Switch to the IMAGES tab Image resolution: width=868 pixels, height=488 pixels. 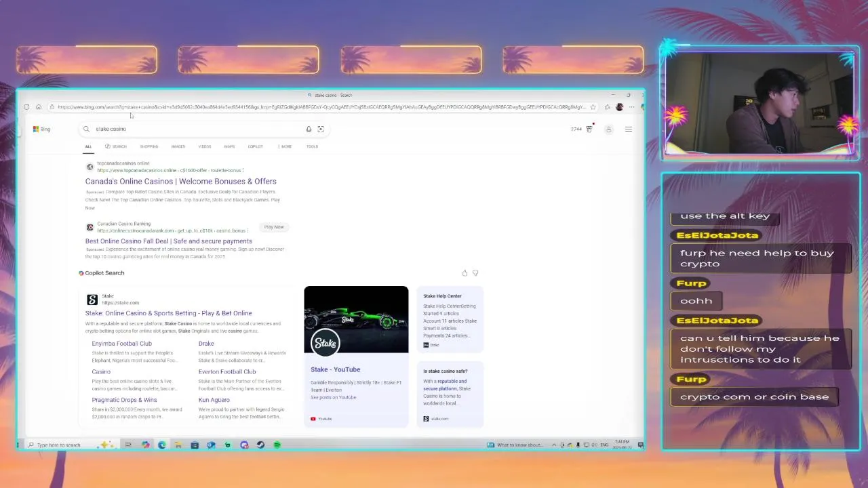pyautogui.click(x=178, y=146)
